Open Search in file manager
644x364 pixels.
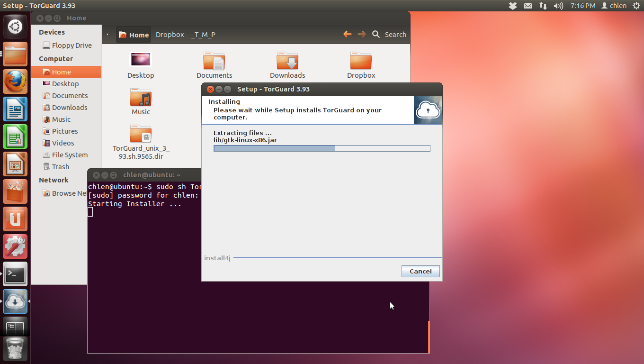point(389,34)
